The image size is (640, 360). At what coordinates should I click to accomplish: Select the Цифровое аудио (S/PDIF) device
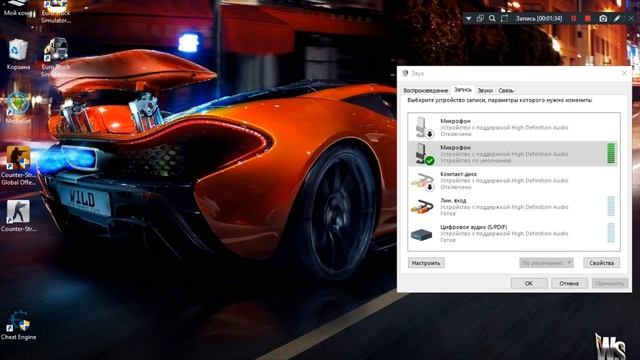coord(513,233)
